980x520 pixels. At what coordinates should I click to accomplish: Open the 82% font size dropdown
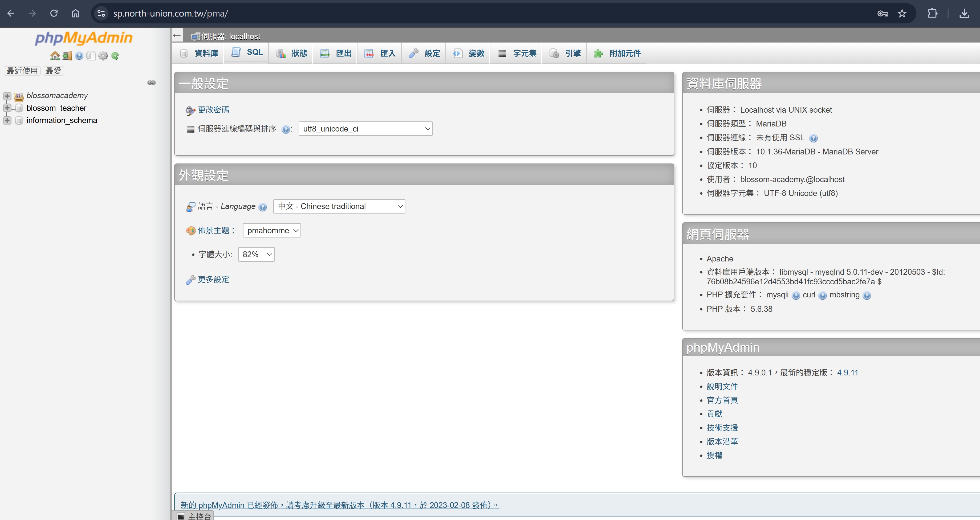256,255
